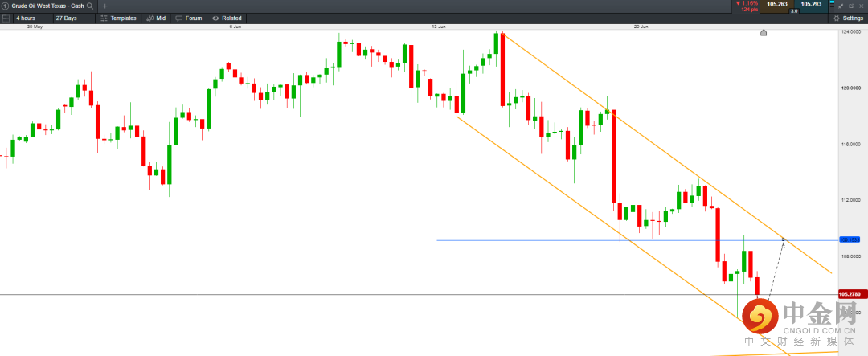Open the Forum panel
Viewport: 868px width, 356px height.
(189, 18)
